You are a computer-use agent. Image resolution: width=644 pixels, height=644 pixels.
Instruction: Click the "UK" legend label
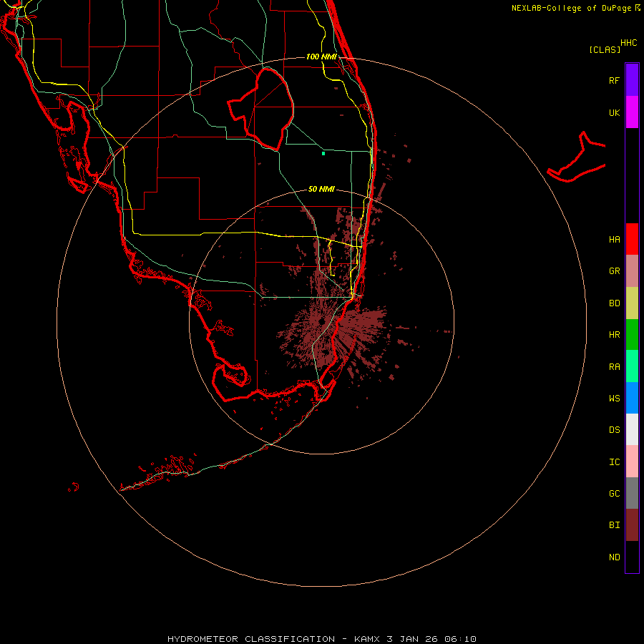coord(614,112)
